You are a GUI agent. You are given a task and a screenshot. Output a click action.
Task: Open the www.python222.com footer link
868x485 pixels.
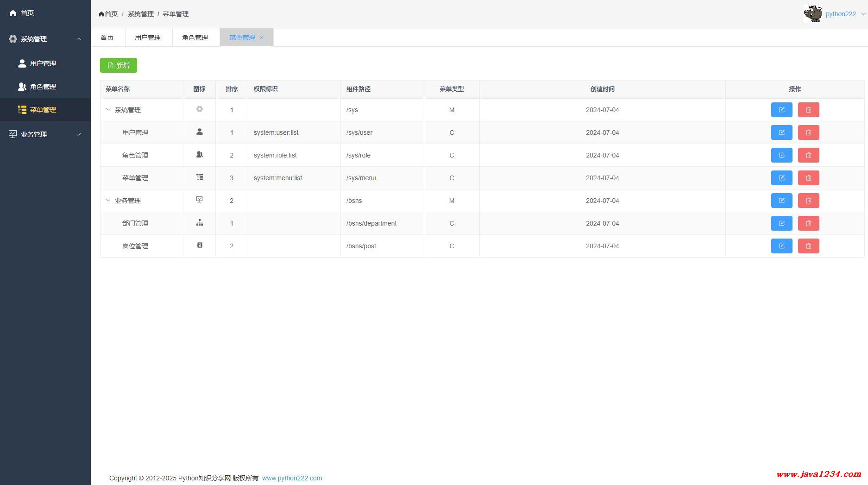pos(292,478)
